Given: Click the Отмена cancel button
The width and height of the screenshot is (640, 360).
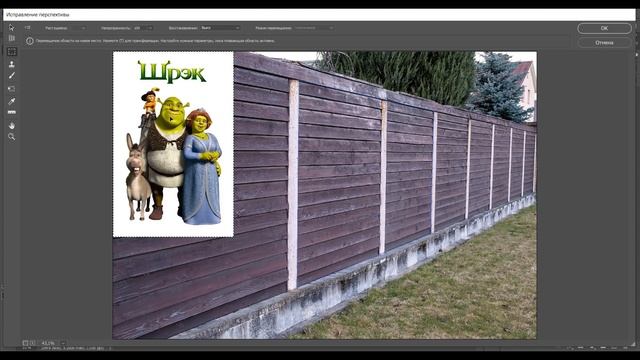Looking at the screenshot, I should pyautogui.click(x=604, y=42).
